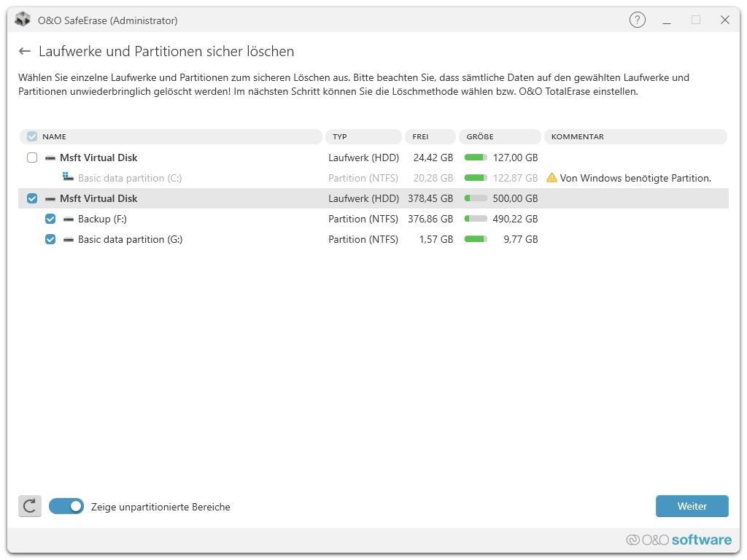Disable Zeige unpartitionierte Bereiche switch
The image size is (747, 560).
point(66,506)
